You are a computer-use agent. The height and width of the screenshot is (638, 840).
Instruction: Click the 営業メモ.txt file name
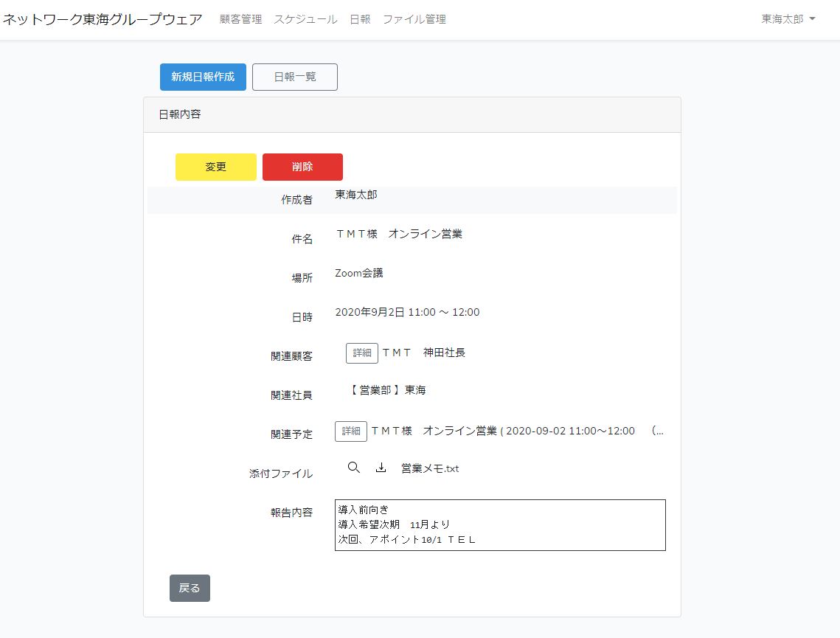coord(430,468)
